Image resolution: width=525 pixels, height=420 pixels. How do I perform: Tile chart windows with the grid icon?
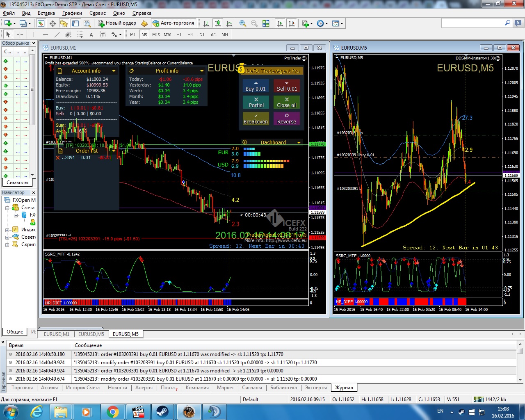click(x=266, y=23)
